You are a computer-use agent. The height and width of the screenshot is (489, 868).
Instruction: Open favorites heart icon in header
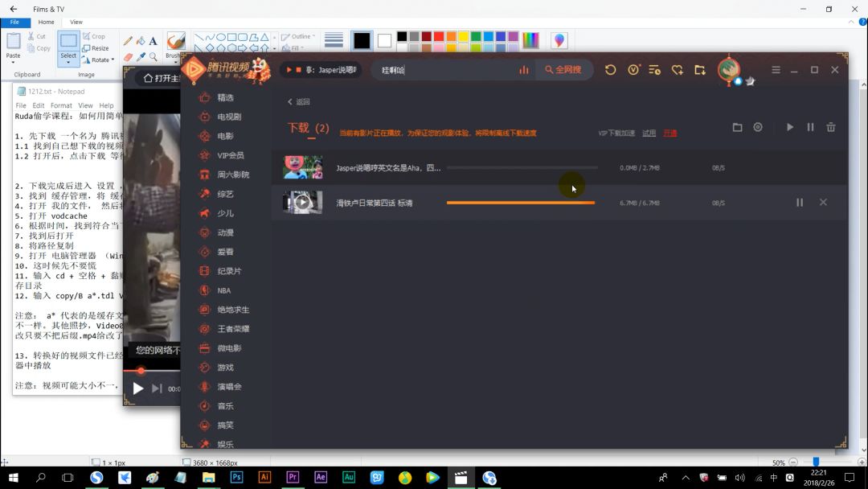point(677,70)
